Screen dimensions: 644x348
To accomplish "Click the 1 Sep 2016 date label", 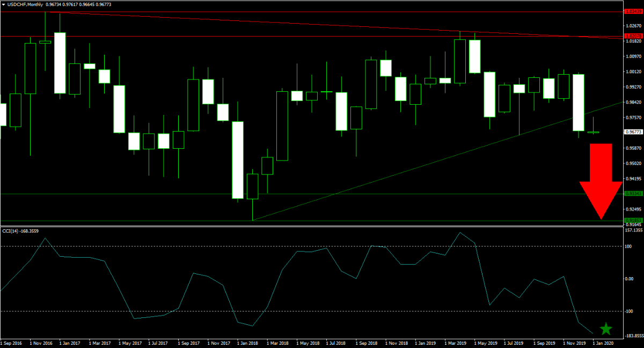I will pyautogui.click(x=12, y=342).
